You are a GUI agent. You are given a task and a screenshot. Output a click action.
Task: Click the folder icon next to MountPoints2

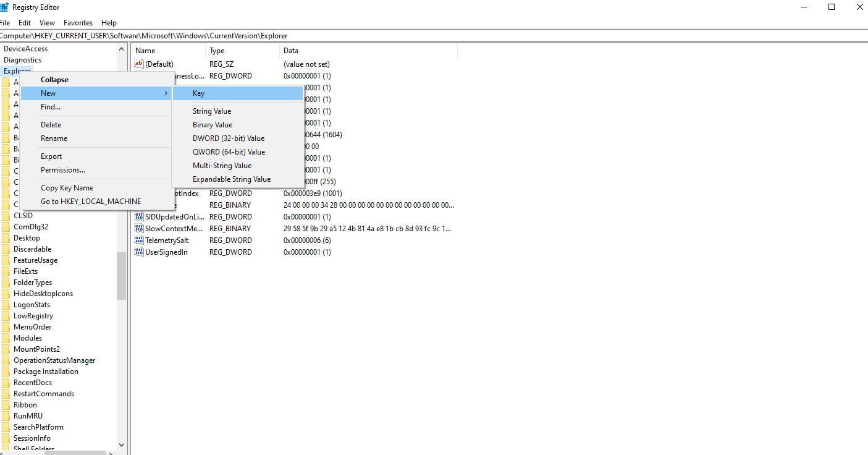[x=7, y=349]
